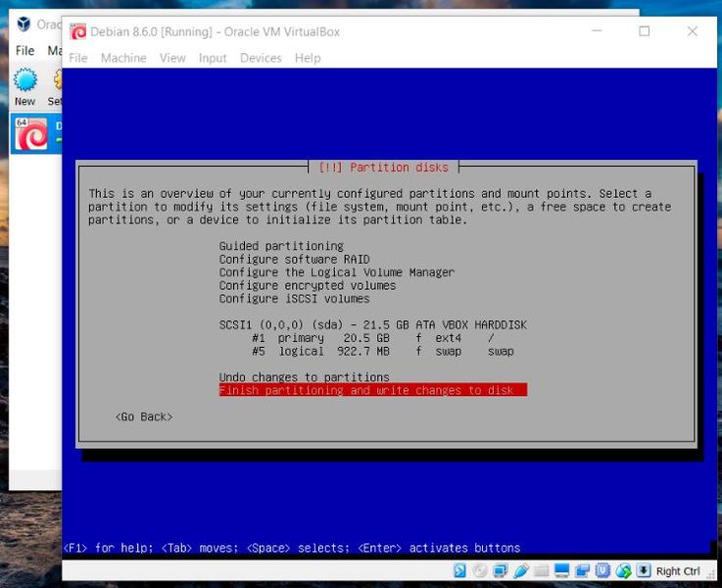Click the mouse integration status icon

pyautogui.click(x=623, y=571)
